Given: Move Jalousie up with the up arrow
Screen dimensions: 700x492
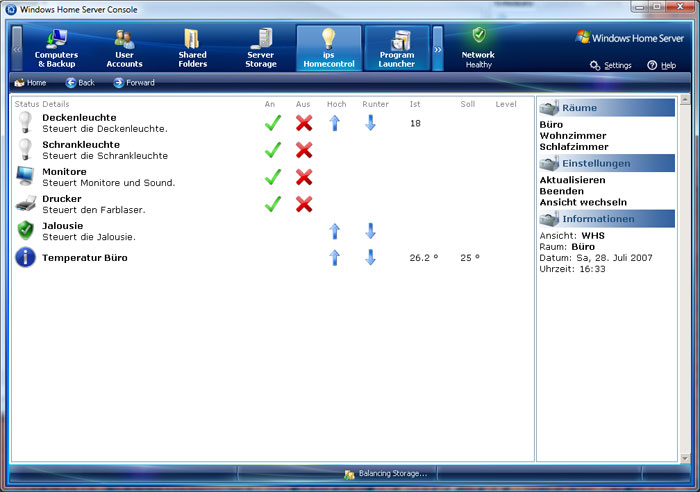Looking at the screenshot, I should pyautogui.click(x=335, y=231).
